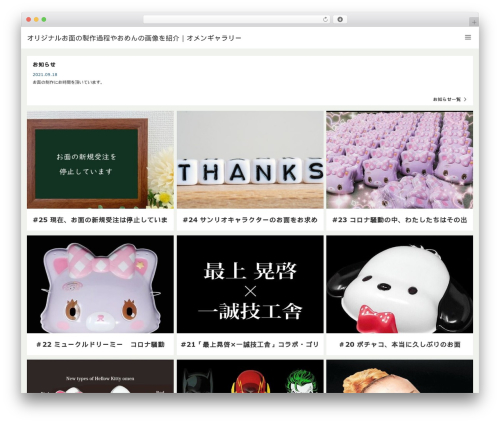Screen dimensions: 500x423
Task: Open post #20 ポチャコ title
Action: 399,344
